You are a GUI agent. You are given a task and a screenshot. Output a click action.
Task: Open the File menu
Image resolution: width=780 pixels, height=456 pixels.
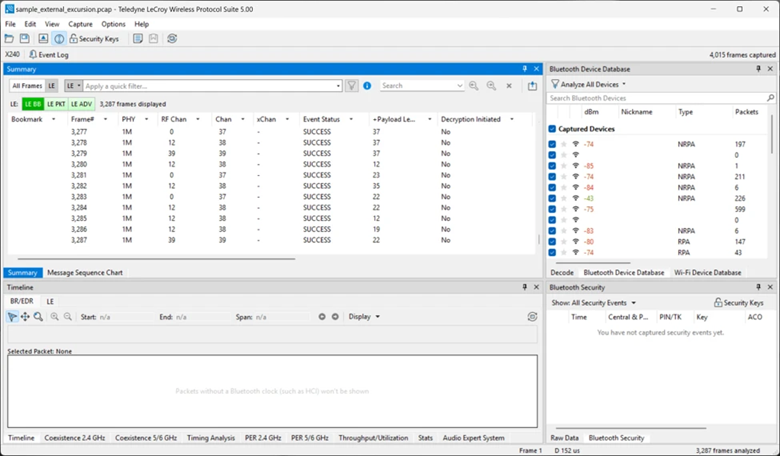tap(10, 24)
